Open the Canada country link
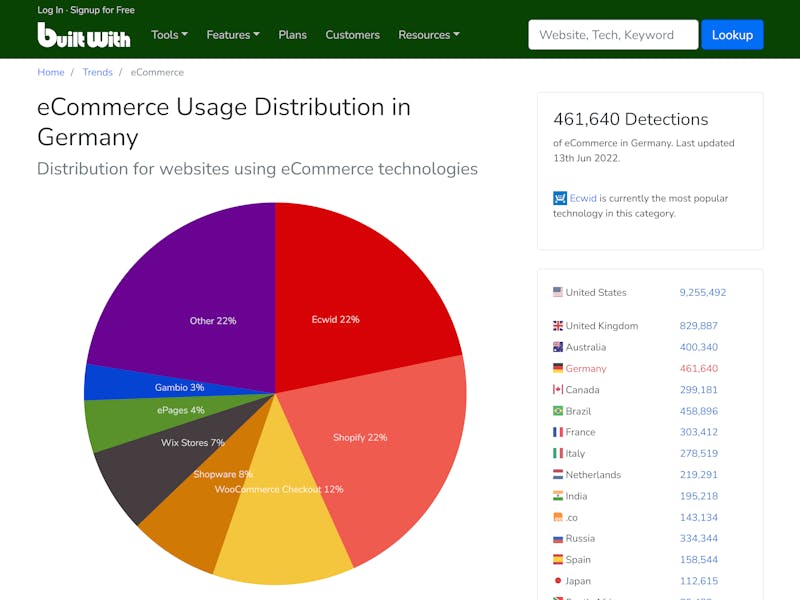The width and height of the screenshot is (800, 600). pos(583,390)
